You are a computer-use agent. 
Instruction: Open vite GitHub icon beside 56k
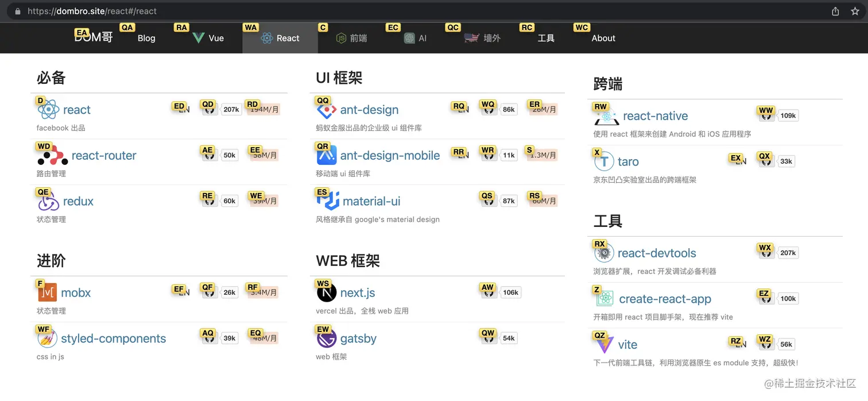767,345
